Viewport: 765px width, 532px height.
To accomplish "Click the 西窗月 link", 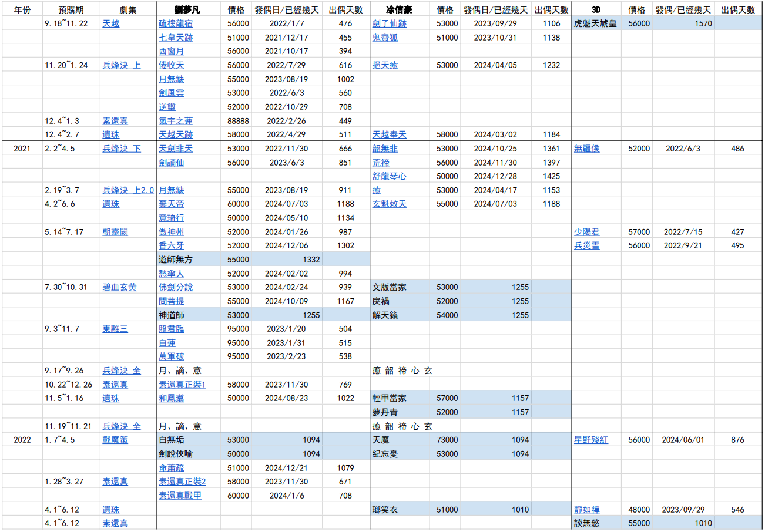I will tap(172, 51).
